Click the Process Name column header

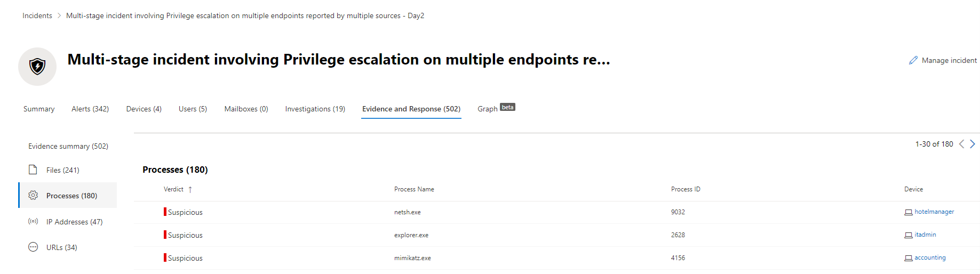(414, 189)
